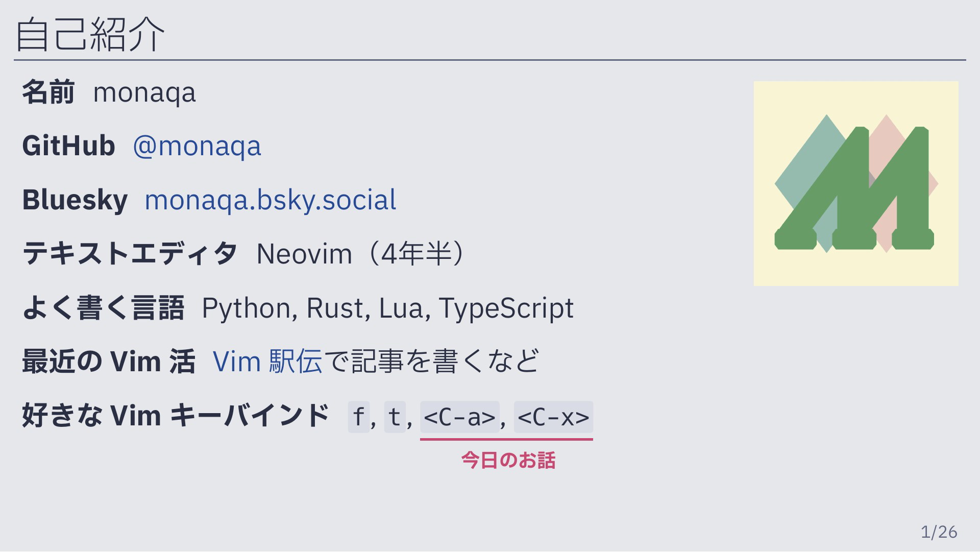
Task: Select the <C-a> keybinding code box
Action: tap(459, 417)
